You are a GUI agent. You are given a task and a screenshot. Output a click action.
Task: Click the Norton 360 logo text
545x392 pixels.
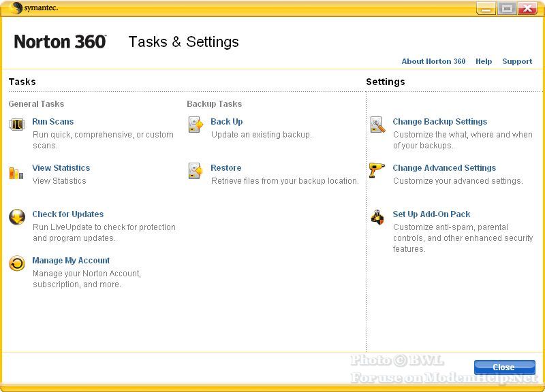60,42
